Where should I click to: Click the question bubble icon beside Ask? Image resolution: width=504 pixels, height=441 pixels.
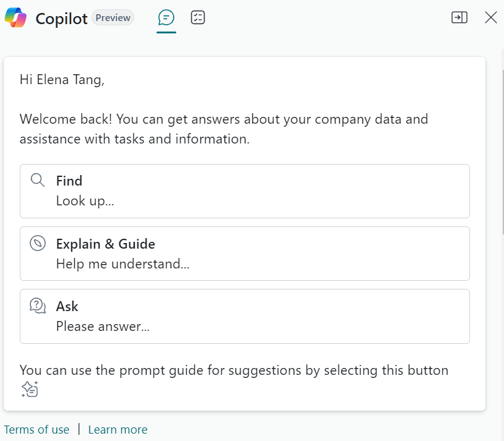(x=38, y=306)
